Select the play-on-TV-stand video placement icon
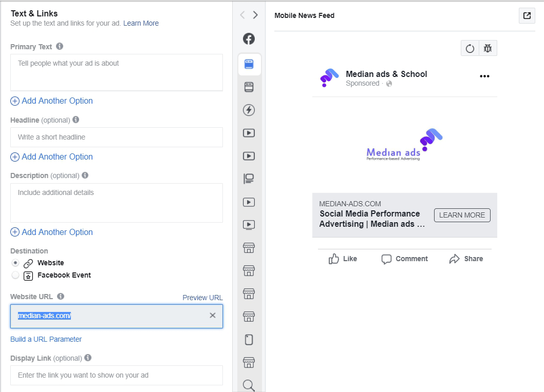Screen dimensions: 544x392 (x=249, y=225)
